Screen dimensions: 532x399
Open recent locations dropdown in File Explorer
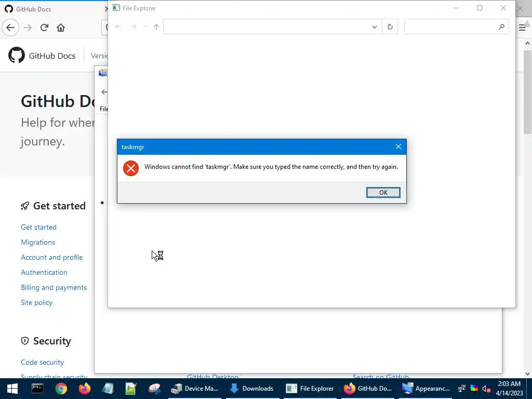pyautogui.click(x=145, y=27)
